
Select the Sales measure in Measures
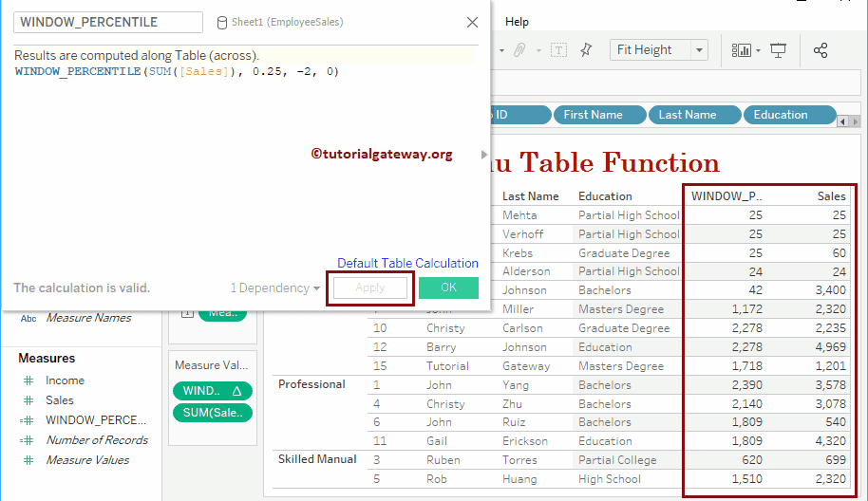tap(59, 400)
